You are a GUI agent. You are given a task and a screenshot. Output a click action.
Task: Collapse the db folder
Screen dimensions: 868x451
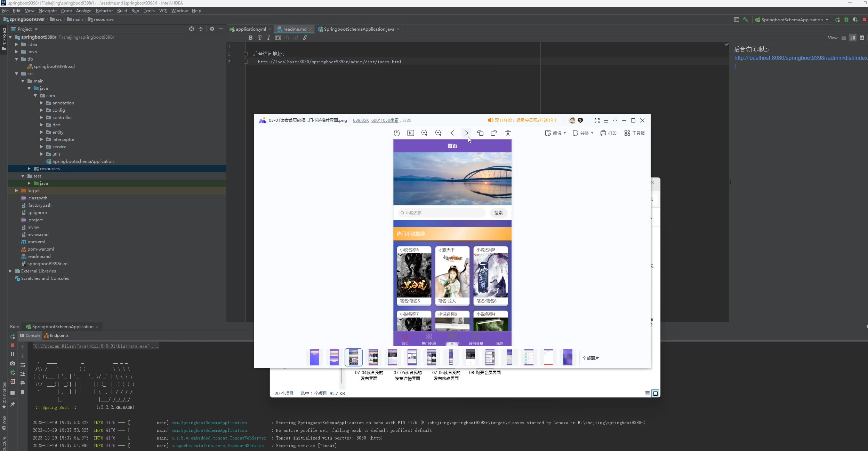pyautogui.click(x=16, y=59)
